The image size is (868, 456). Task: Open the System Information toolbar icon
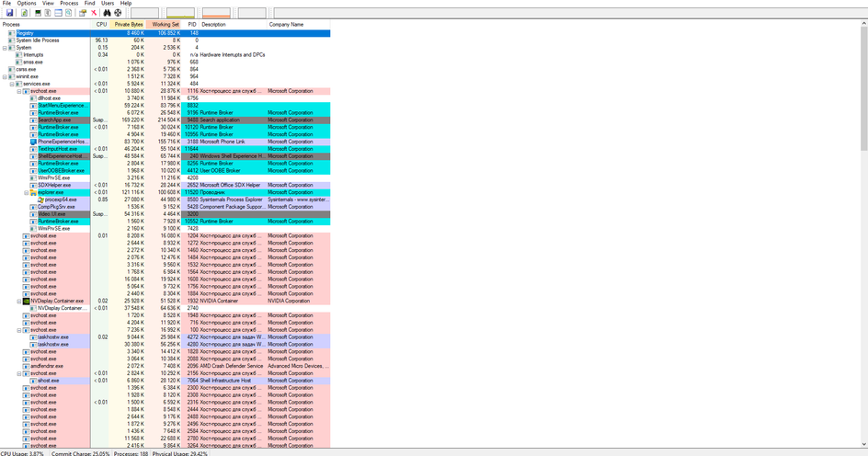(38, 13)
